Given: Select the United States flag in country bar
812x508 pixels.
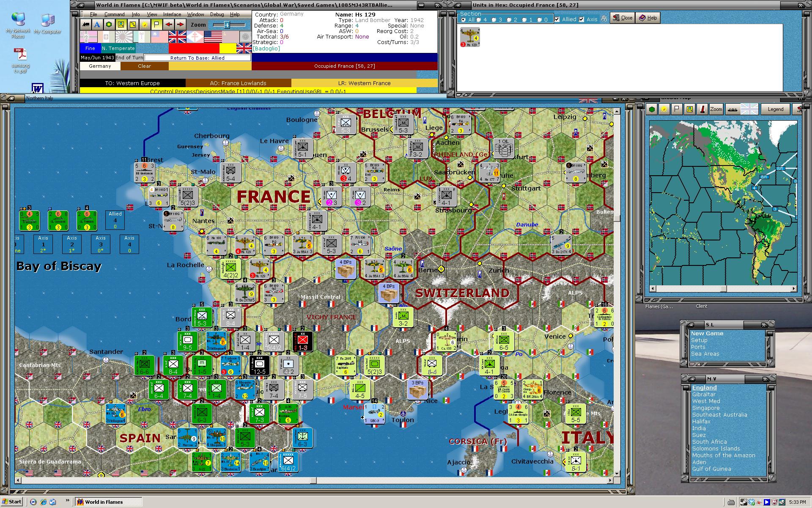Looking at the screenshot, I should pos(213,37).
